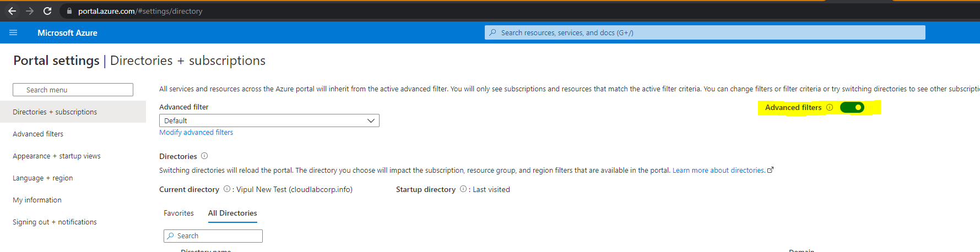Click the Microsoft Azure home title
Image resolution: width=980 pixels, height=252 pixels.
[67, 32]
